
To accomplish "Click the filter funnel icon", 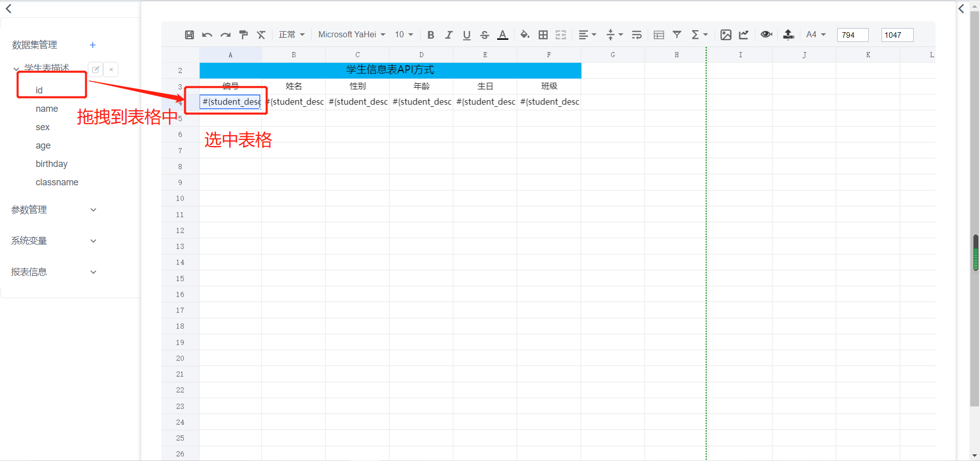I will point(677,35).
